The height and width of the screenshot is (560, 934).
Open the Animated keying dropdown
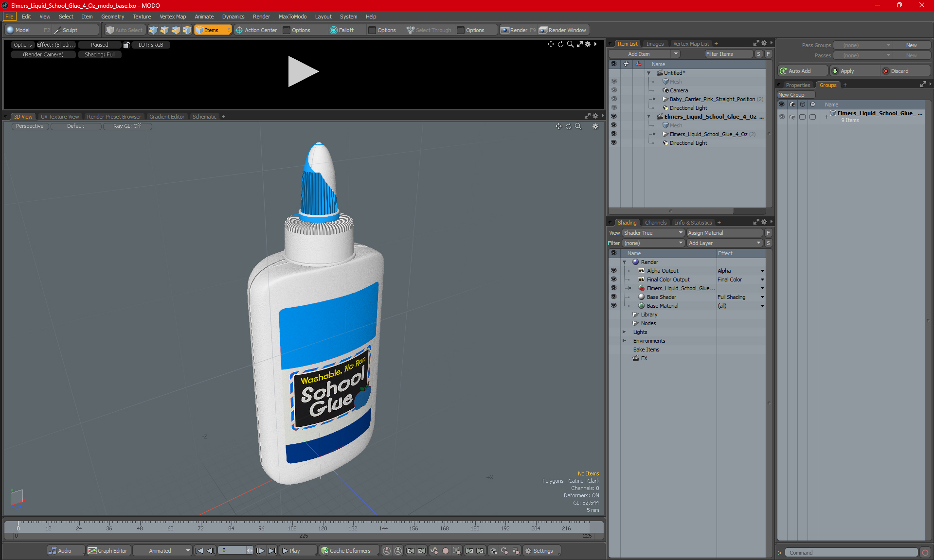pos(162,551)
